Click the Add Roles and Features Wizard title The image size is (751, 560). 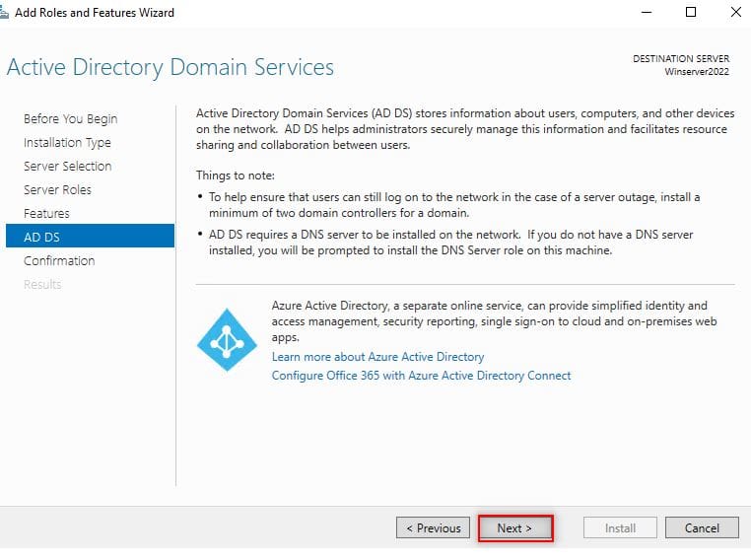pyautogui.click(x=95, y=13)
